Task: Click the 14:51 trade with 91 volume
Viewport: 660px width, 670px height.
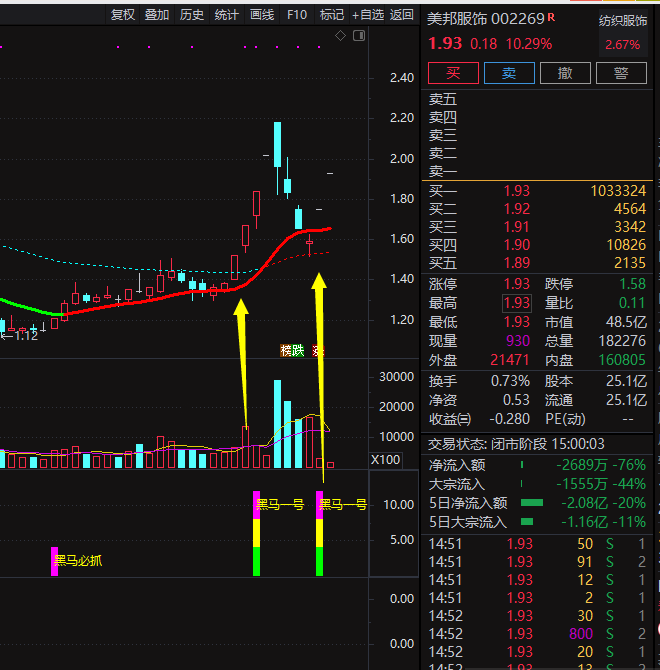Action: tap(537, 562)
